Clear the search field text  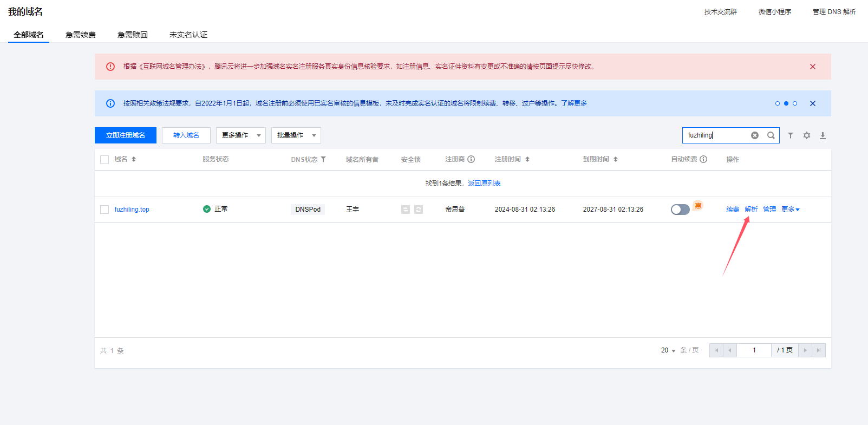(754, 135)
